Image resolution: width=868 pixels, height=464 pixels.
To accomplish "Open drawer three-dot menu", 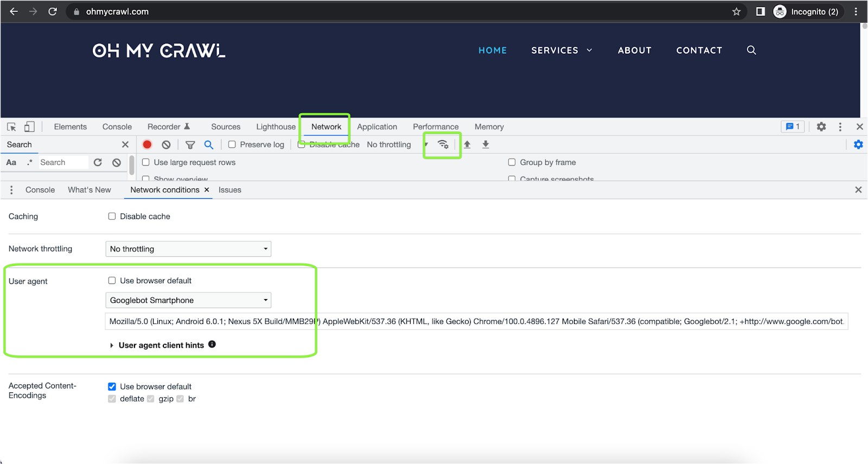I will point(11,190).
